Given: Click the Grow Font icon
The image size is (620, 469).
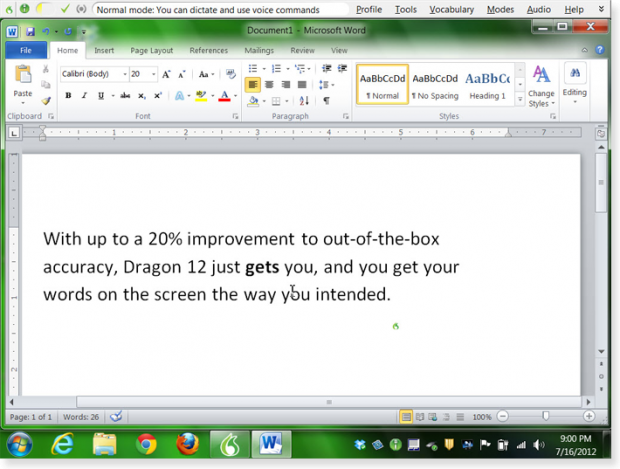Looking at the screenshot, I should pyautogui.click(x=166, y=74).
